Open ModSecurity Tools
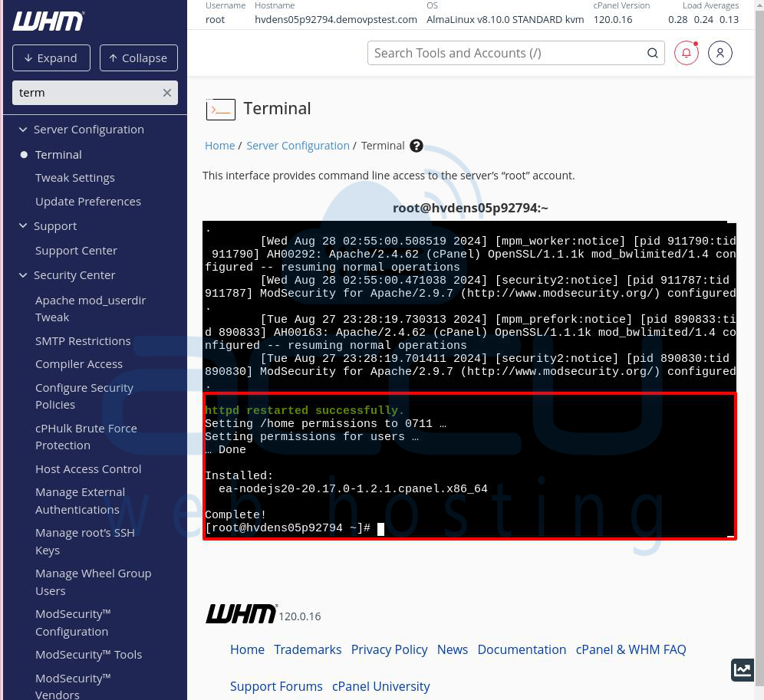Image resolution: width=764 pixels, height=700 pixels. click(x=89, y=655)
